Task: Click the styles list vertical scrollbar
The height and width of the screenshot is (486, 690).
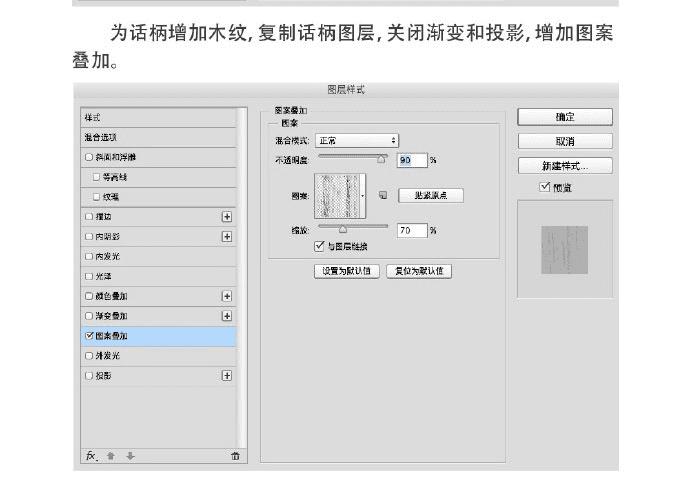Action: click(242, 277)
